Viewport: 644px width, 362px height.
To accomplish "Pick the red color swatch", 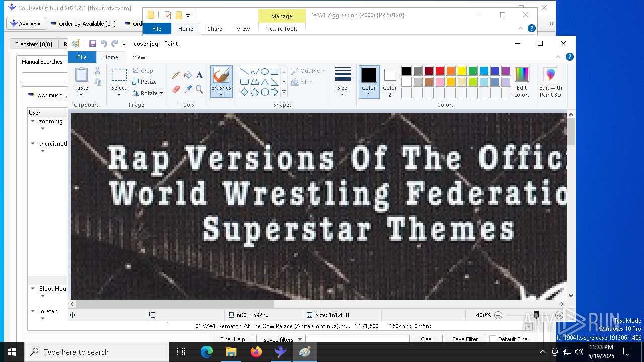I will coord(440,71).
